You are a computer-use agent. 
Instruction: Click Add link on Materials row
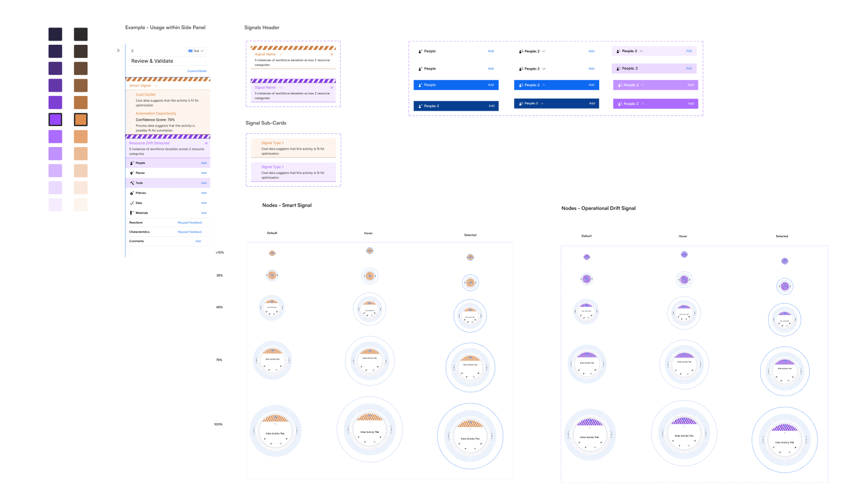[x=204, y=213]
